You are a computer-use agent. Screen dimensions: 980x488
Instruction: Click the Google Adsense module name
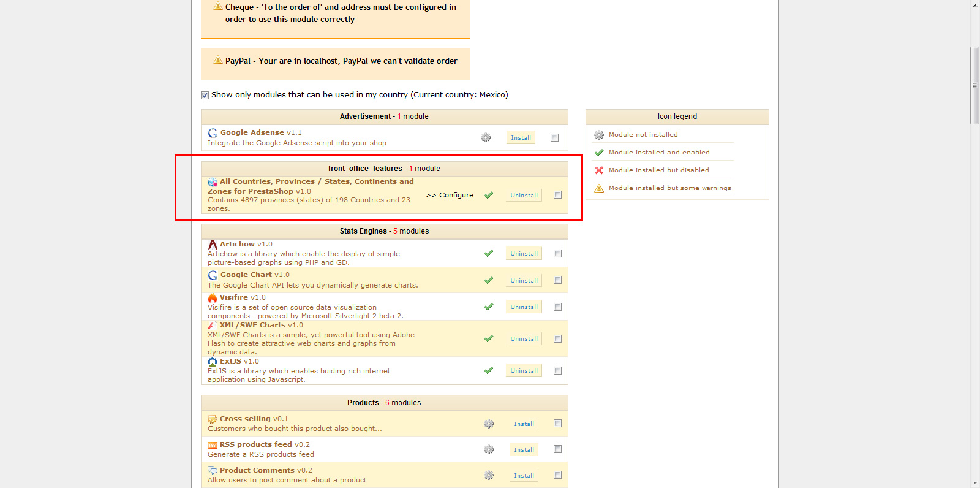(252, 132)
